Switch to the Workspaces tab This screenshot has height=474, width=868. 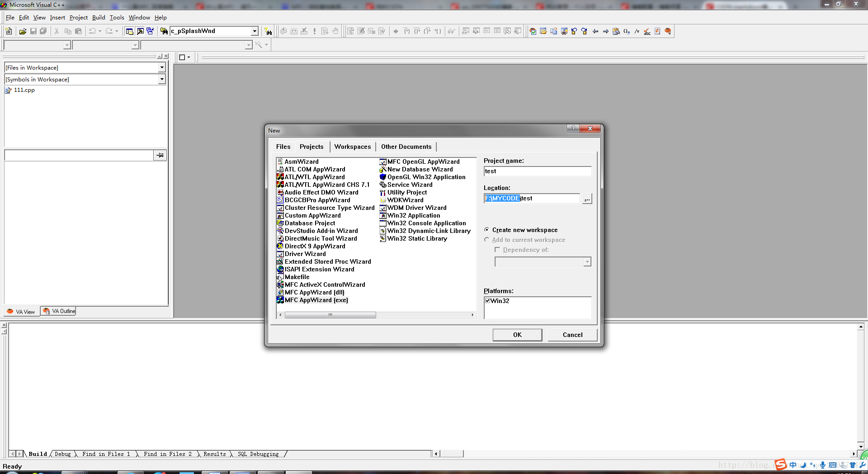pos(353,147)
